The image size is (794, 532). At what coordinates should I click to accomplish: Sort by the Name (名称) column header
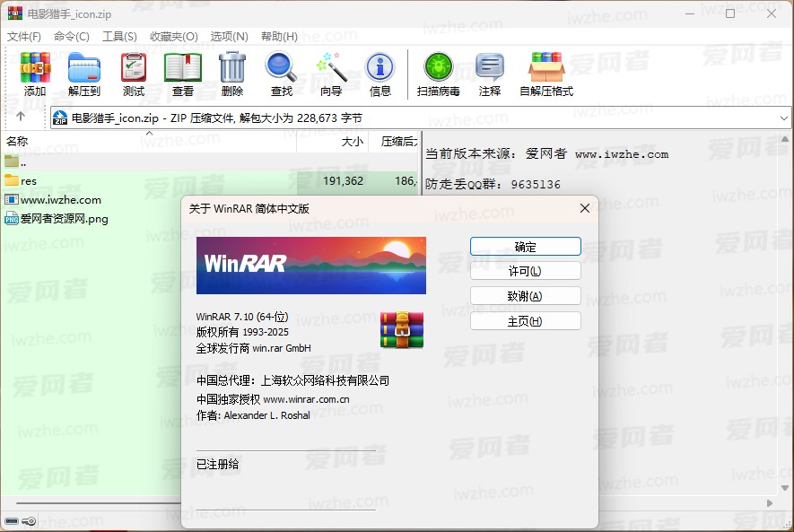coord(149,141)
